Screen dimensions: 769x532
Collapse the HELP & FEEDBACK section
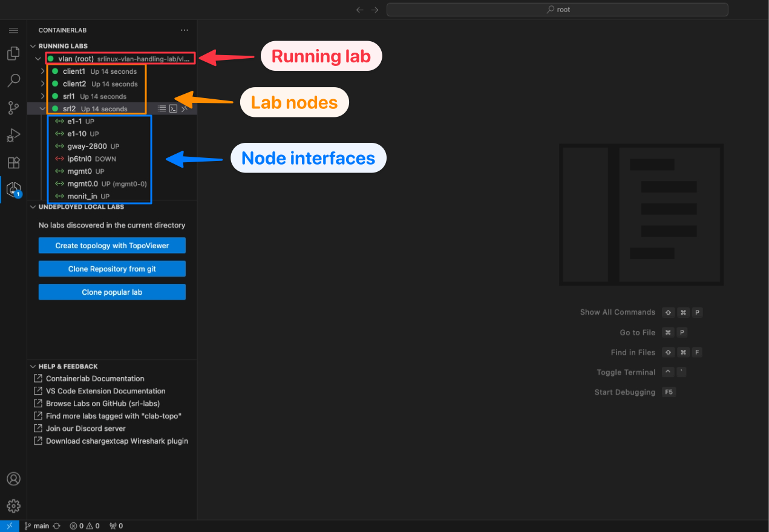33,366
